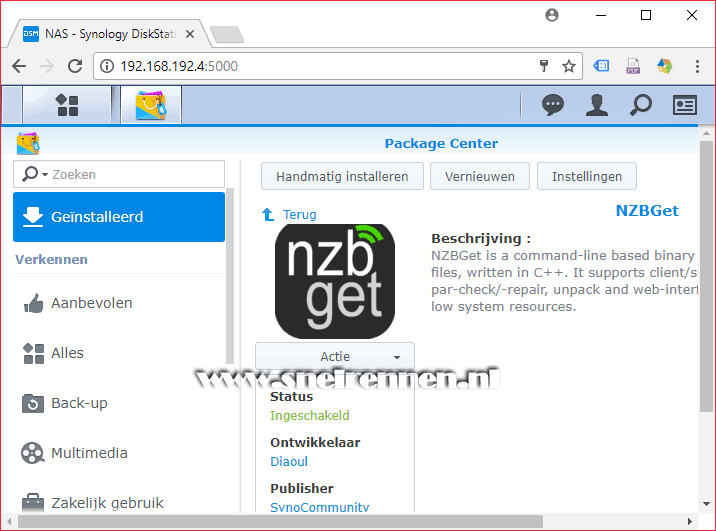Click the Terug up-arrow icon
Screen dimensions: 716x531
pyautogui.click(x=268, y=214)
